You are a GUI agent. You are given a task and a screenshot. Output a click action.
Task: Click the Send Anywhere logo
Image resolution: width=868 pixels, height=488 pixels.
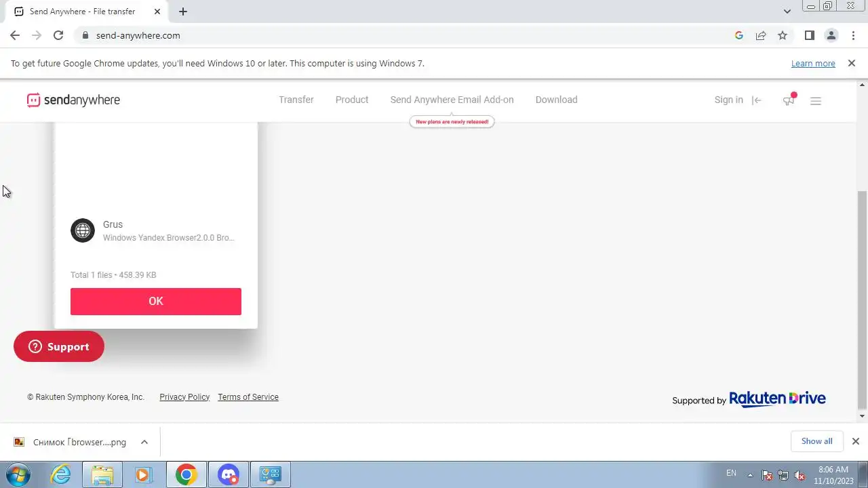click(x=73, y=100)
